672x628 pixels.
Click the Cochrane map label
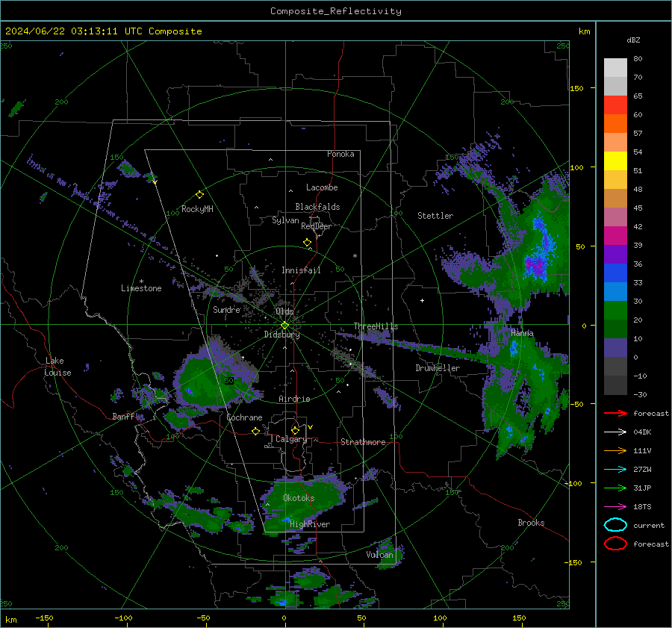pyautogui.click(x=244, y=417)
